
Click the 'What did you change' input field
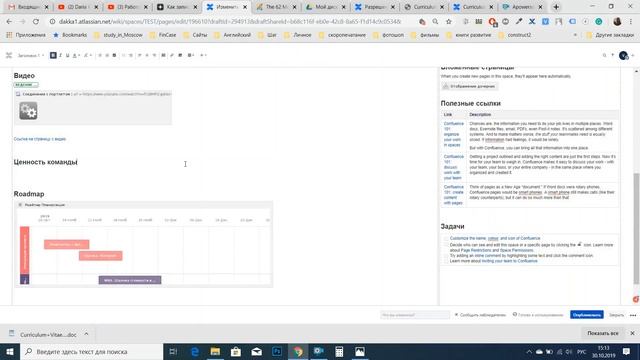pyautogui.click(x=415, y=315)
